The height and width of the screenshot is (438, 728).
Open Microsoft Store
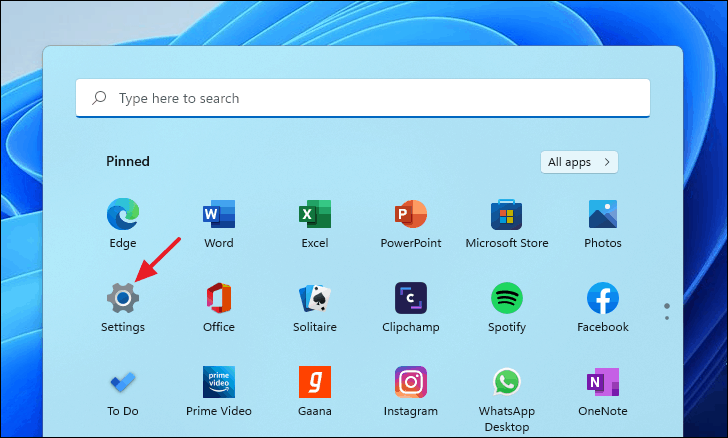(507, 214)
